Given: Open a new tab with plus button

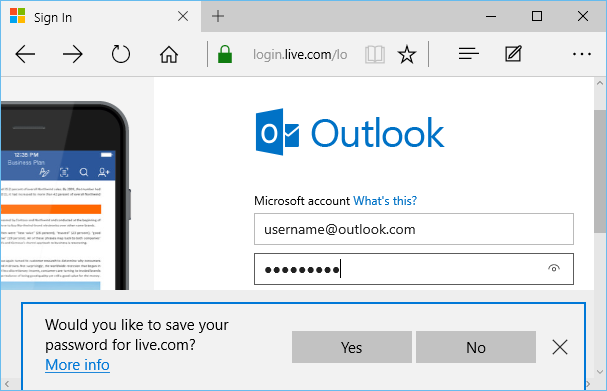Looking at the screenshot, I should 218,16.
